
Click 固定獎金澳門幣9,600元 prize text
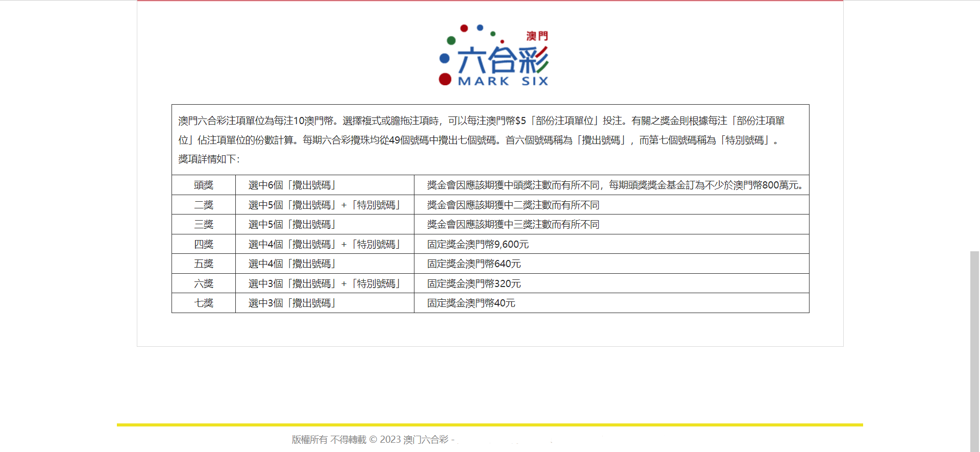click(478, 244)
